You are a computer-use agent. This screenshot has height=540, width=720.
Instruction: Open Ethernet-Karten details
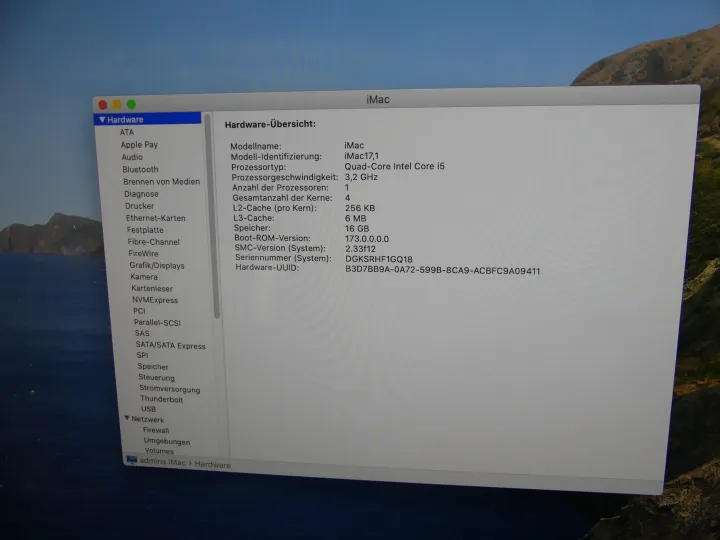(156, 218)
